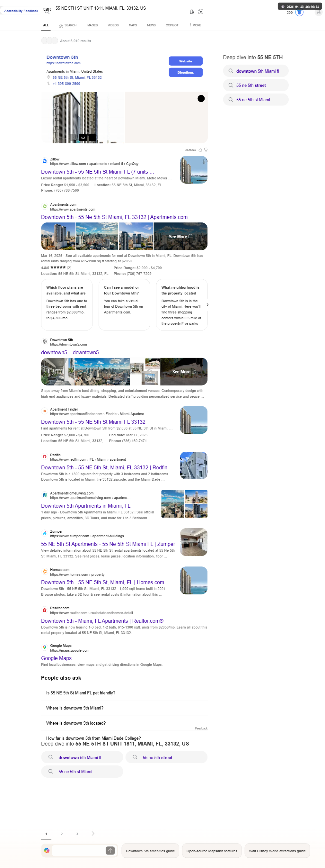
Task: Click the Copilot icon in chat bar
Action: pyautogui.click(x=47, y=850)
